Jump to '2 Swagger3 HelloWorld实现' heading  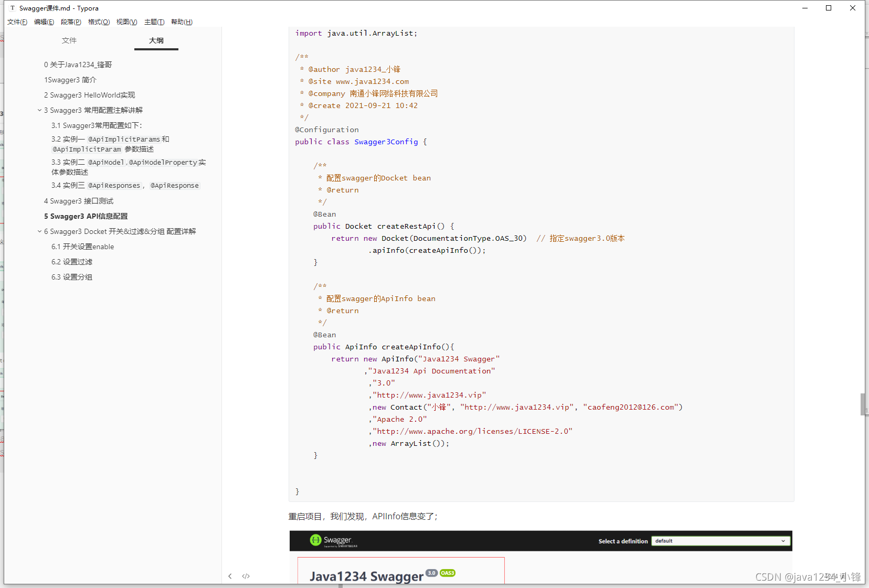click(x=90, y=95)
